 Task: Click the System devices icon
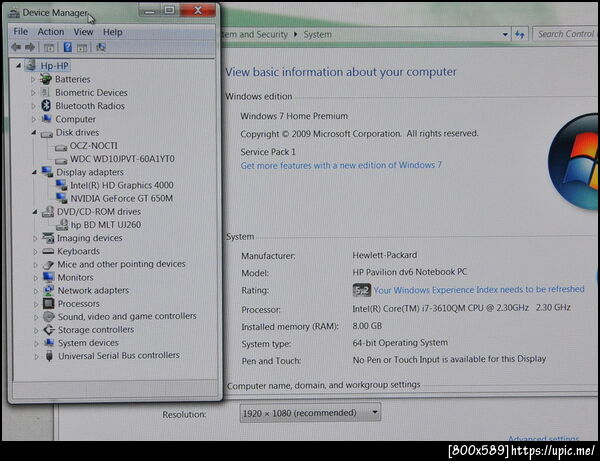[x=49, y=342]
